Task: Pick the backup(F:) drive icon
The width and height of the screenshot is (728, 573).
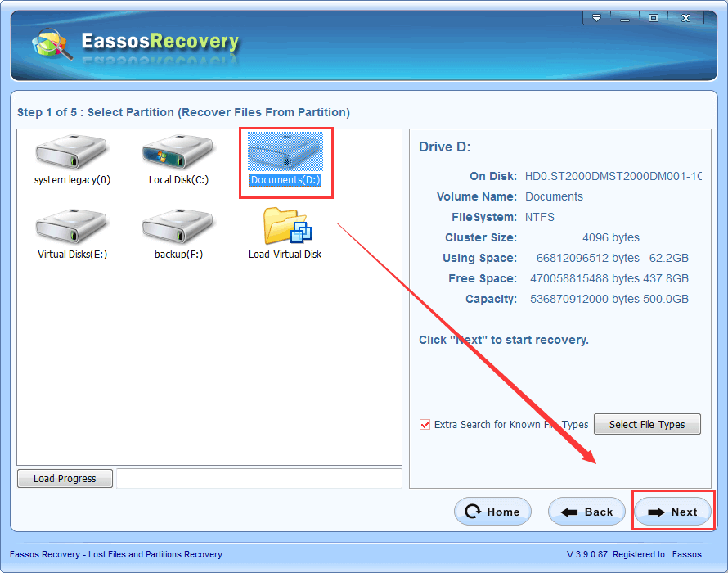Action: click(178, 226)
